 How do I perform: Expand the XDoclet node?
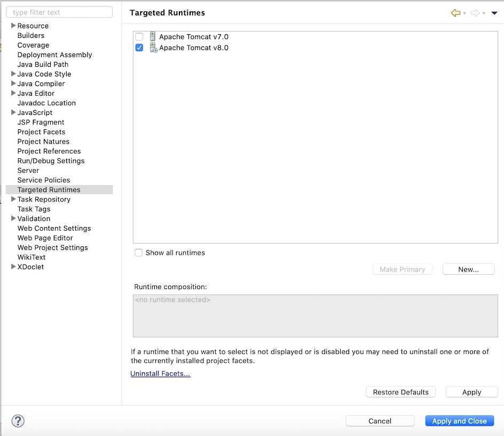pyautogui.click(x=13, y=267)
